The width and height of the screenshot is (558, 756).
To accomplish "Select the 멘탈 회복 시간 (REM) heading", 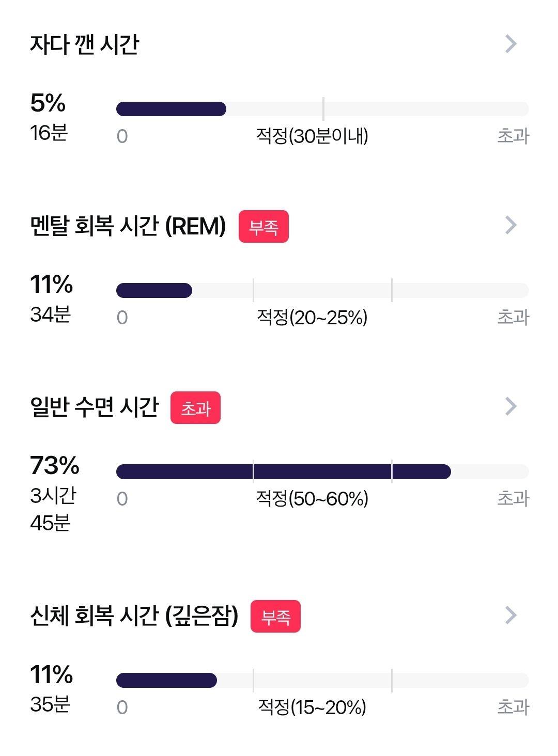I will [128, 226].
